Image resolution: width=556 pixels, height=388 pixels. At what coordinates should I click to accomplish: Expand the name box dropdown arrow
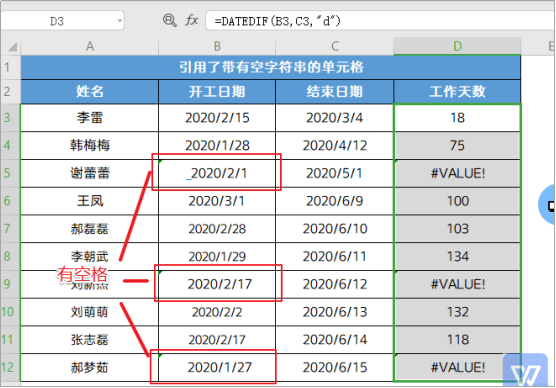point(120,21)
